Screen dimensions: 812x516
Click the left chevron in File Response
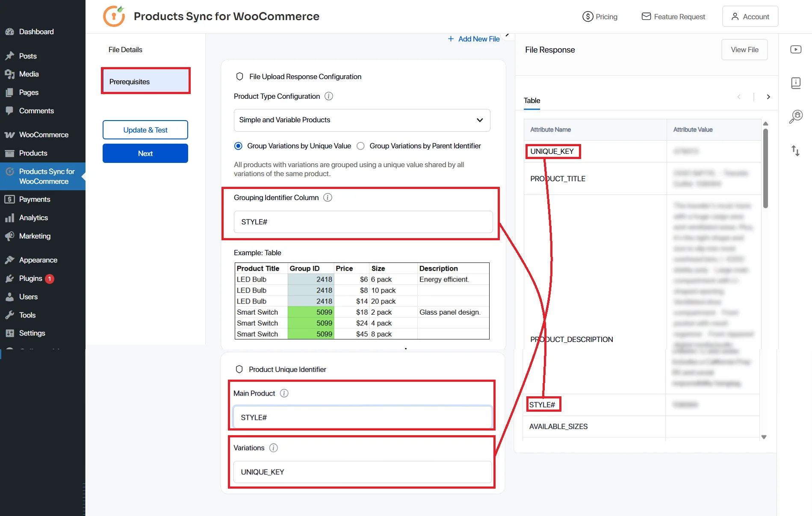click(x=739, y=97)
